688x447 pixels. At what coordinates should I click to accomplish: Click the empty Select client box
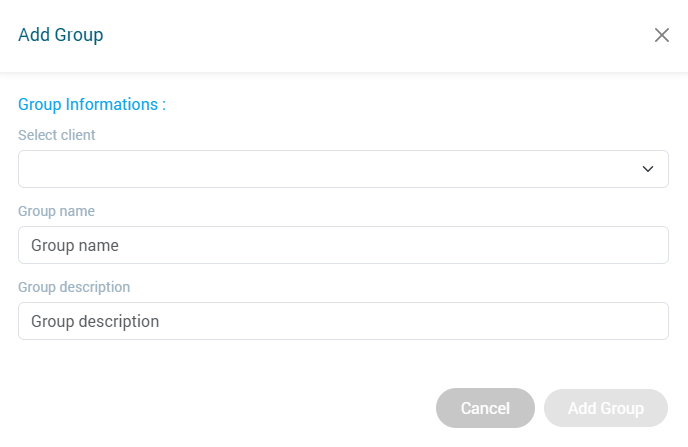[x=300, y=169]
